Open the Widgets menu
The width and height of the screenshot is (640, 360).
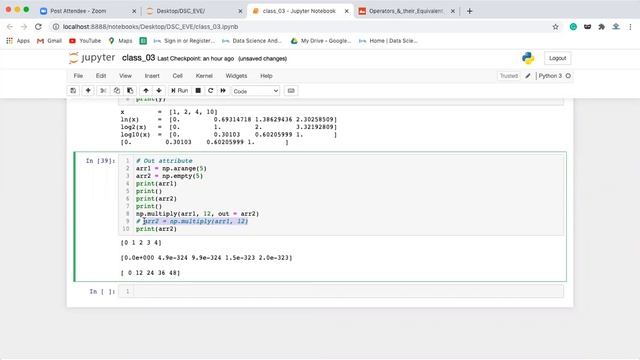[x=236, y=76]
